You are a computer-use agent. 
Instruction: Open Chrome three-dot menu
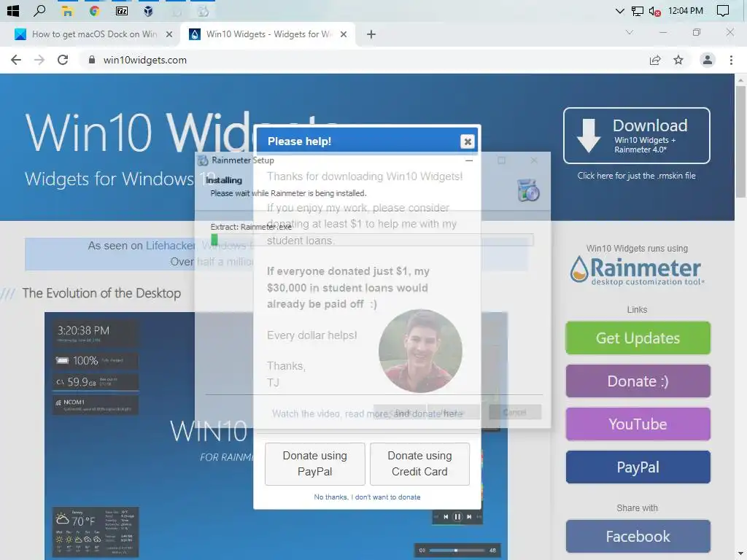(x=731, y=60)
